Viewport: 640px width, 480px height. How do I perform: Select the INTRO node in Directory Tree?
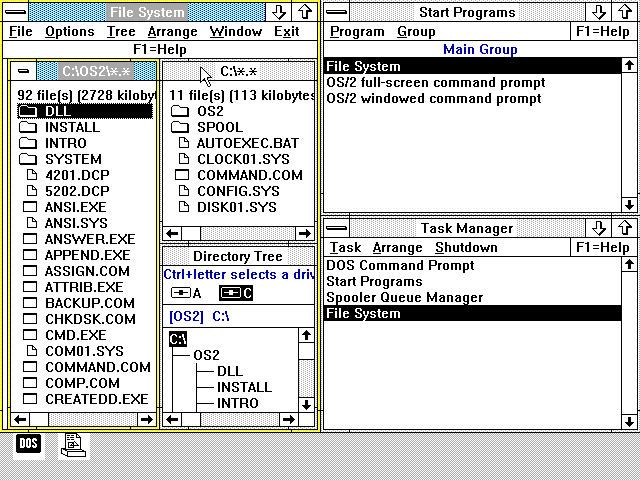(238, 403)
